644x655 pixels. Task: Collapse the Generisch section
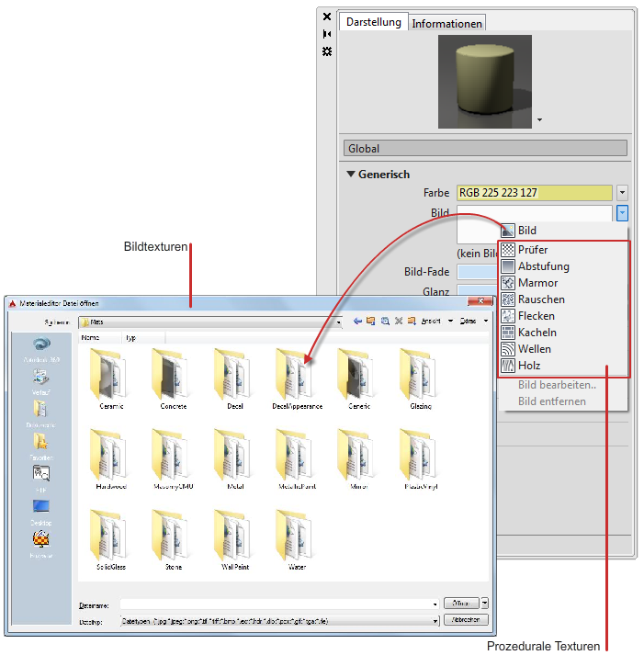(351, 174)
